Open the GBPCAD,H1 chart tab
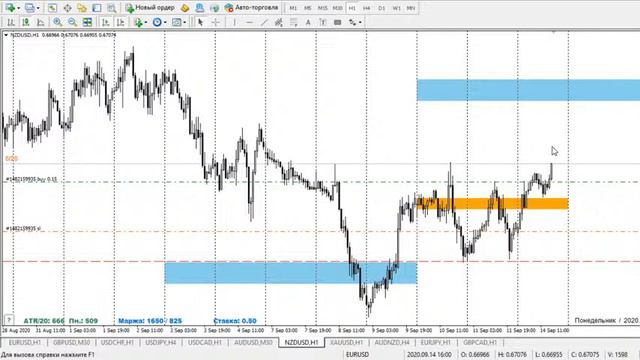 pyautogui.click(x=480, y=342)
